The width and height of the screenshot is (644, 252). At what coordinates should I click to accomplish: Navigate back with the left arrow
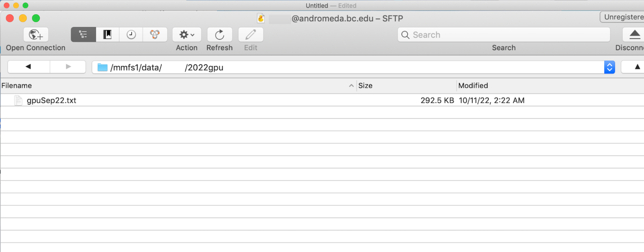pyautogui.click(x=29, y=67)
